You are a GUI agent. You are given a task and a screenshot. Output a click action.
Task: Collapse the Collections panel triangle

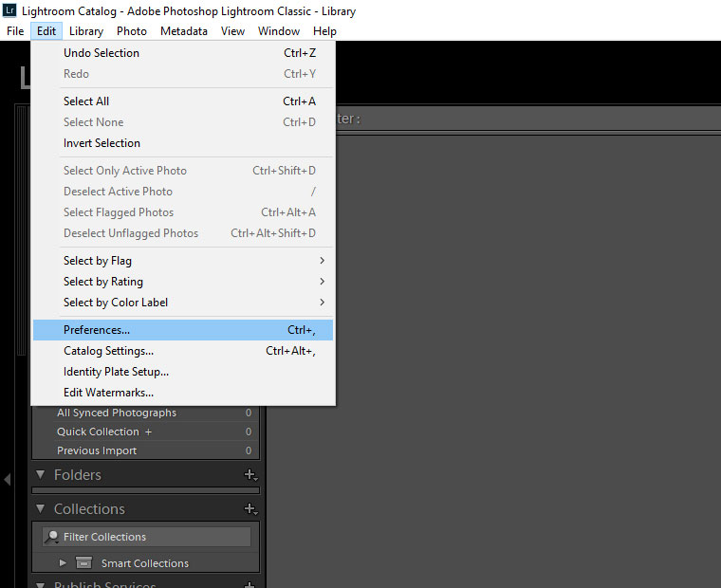point(41,508)
